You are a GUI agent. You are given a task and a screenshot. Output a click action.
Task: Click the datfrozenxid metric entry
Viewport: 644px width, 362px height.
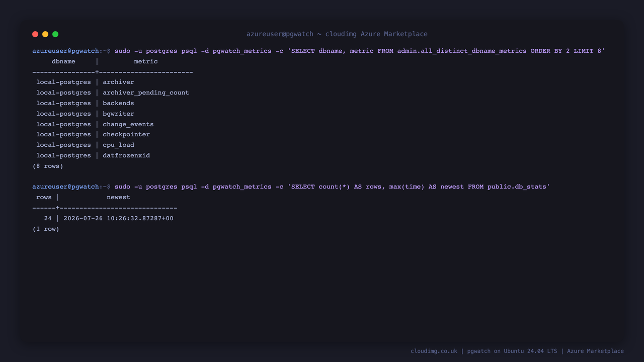click(x=126, y=155)
